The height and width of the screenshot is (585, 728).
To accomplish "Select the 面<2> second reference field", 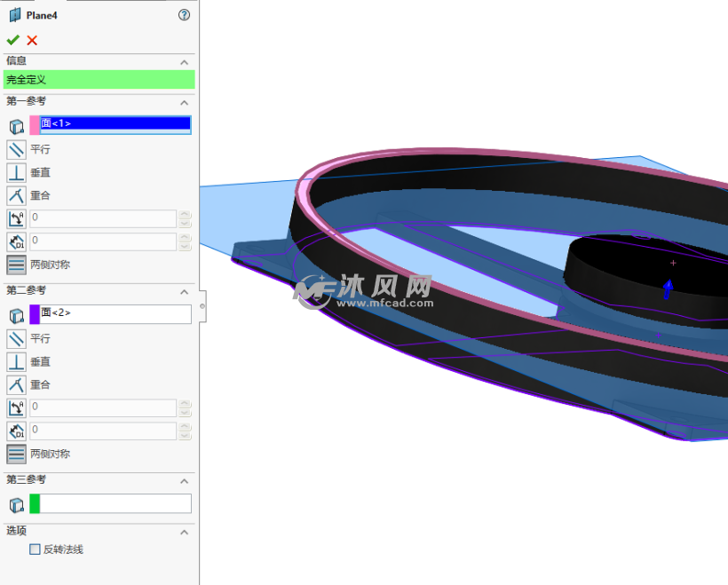I will coord(115,314).
